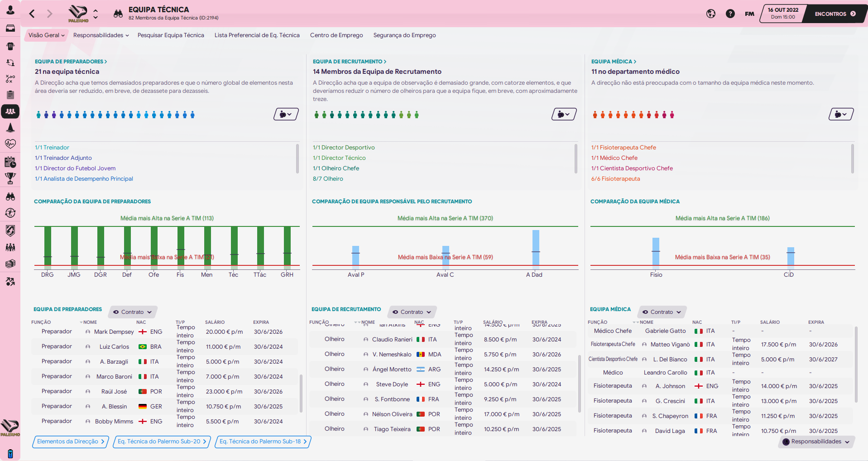868x461 pixels.
Task: Select the highlighted Staff sidebar icon
Action: tap(10, 111)
